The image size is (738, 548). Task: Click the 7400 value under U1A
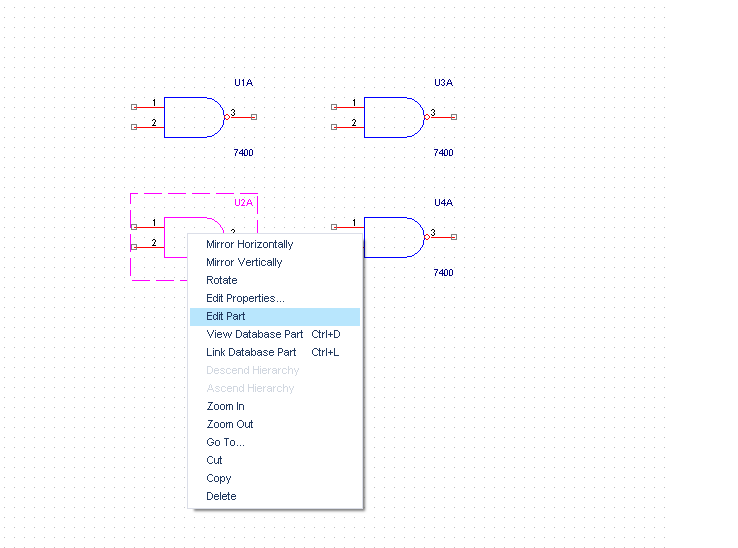[x=243, y=153]
